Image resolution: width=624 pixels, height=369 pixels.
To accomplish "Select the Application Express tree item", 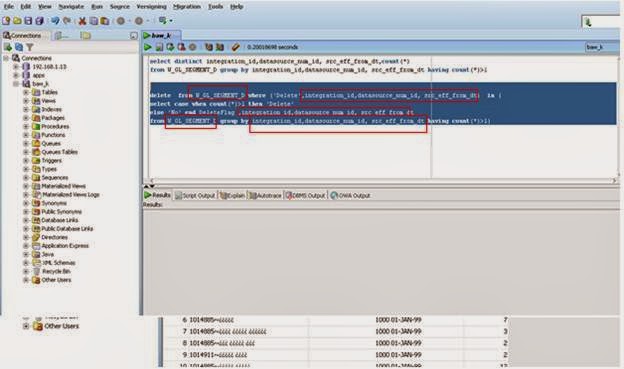I will [x=65, y=246].
